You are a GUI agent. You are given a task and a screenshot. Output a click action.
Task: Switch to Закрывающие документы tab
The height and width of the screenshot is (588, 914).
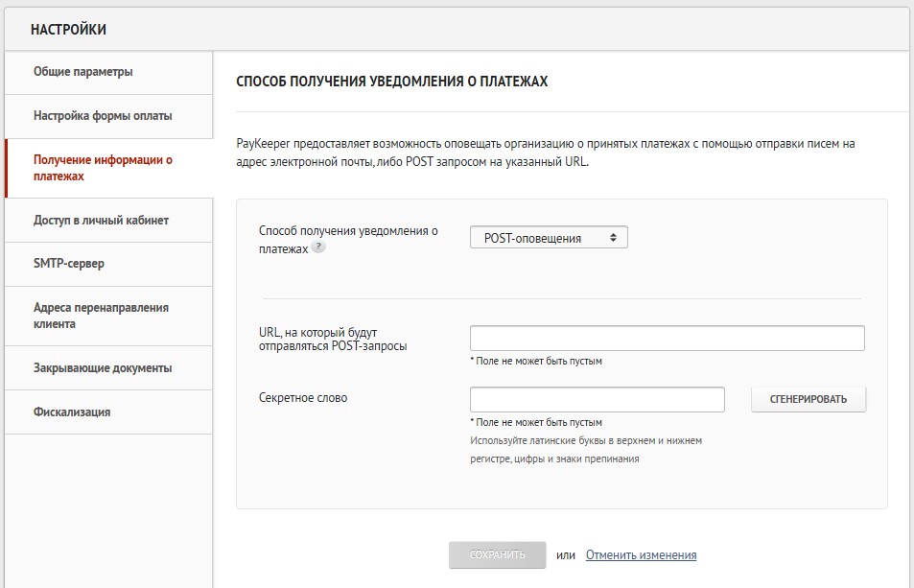(103, 367)
